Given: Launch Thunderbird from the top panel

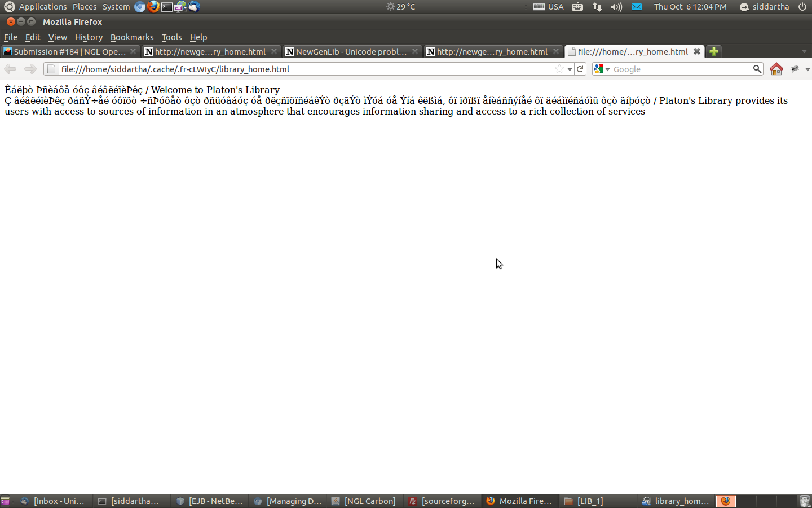Looking at the screenshot, I should coord(194,7).
